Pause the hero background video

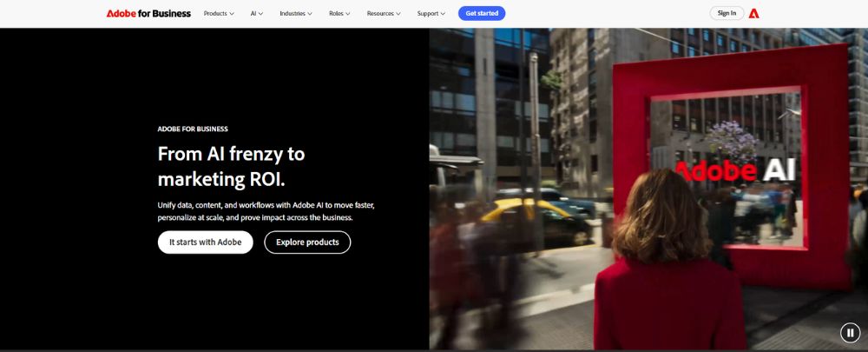pyautogui.click(x=850, y=333)
